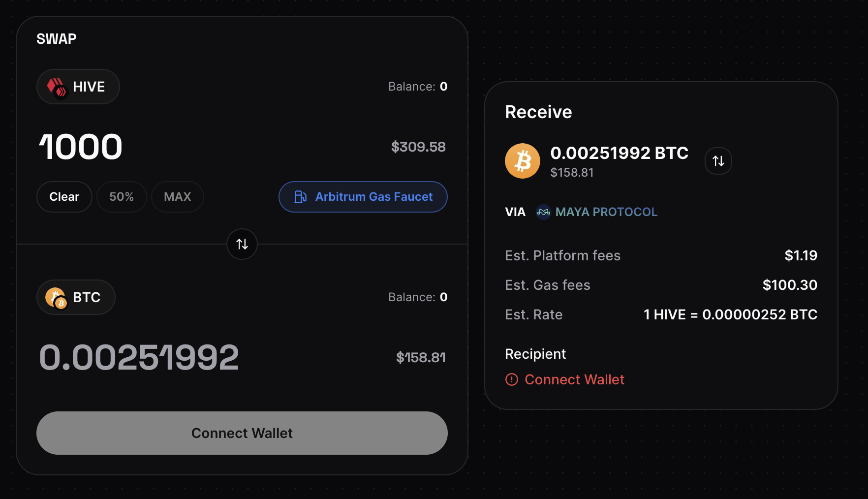Open the HIVE token selector
Screen dimensions: 868x499
[x=78, y=87]
